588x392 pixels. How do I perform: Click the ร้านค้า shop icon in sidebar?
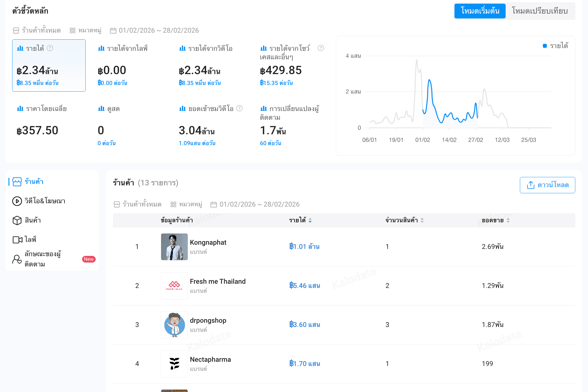tap(17, 182)
